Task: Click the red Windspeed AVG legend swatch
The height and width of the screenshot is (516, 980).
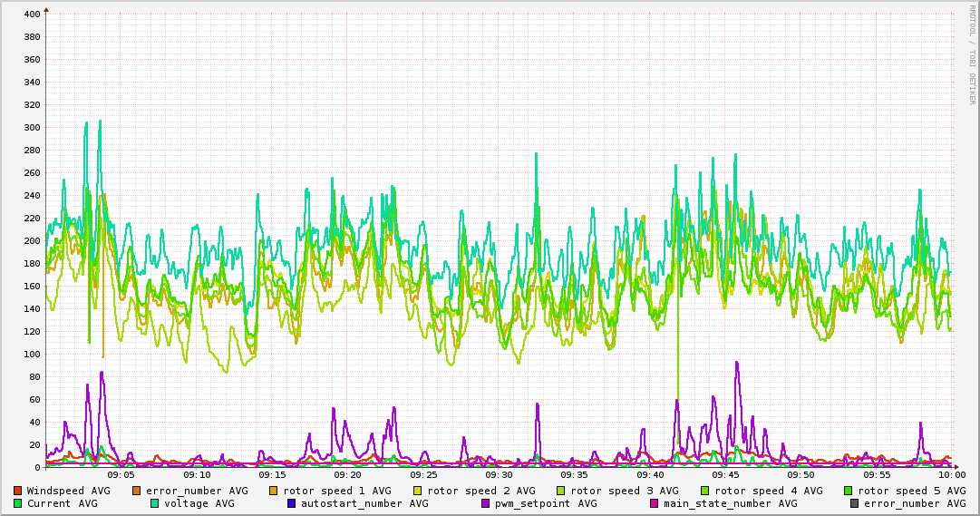Action: click(18, 491)
